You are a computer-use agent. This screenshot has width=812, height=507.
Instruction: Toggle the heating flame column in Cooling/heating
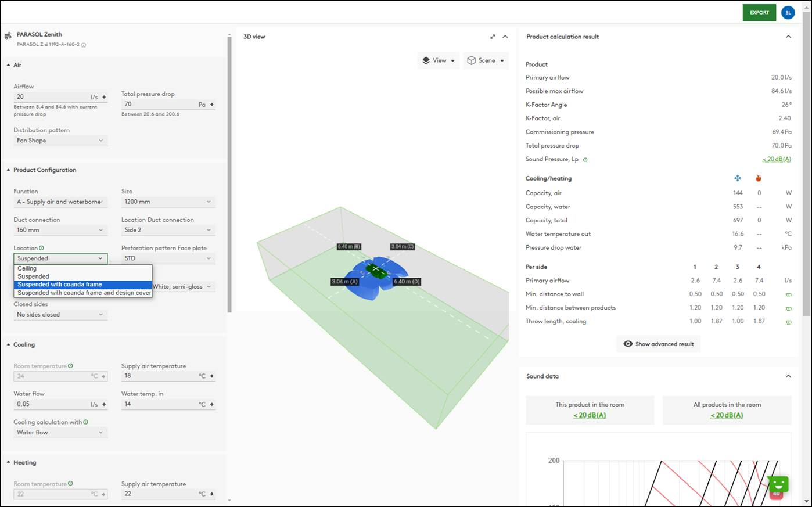[759, 178]
